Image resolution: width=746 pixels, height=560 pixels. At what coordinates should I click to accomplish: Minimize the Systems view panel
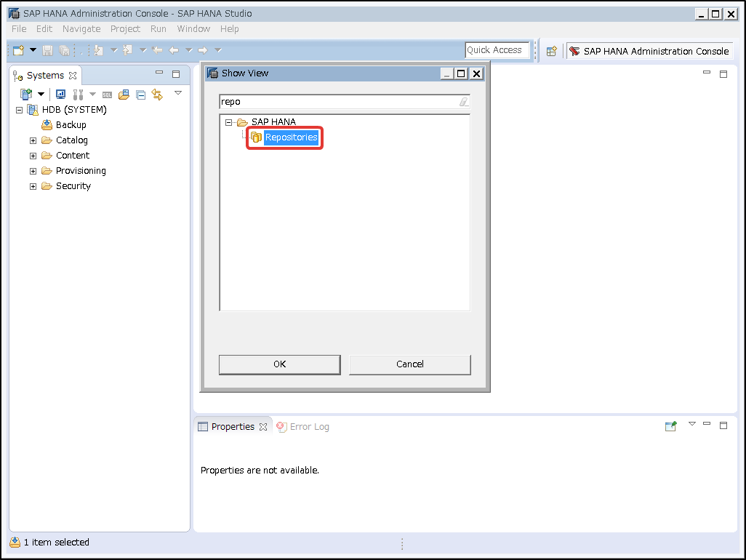159,73
